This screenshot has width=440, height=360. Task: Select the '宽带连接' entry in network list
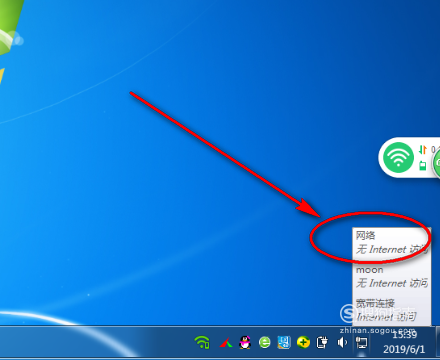click(x=375, y=303)
